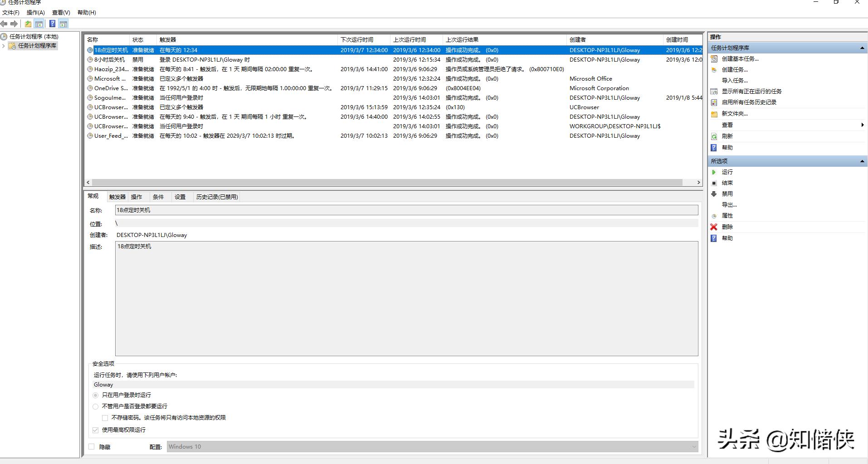Expand the Task Scheduler Library (任务计划程序库) tree node

(x=4, y=46)
